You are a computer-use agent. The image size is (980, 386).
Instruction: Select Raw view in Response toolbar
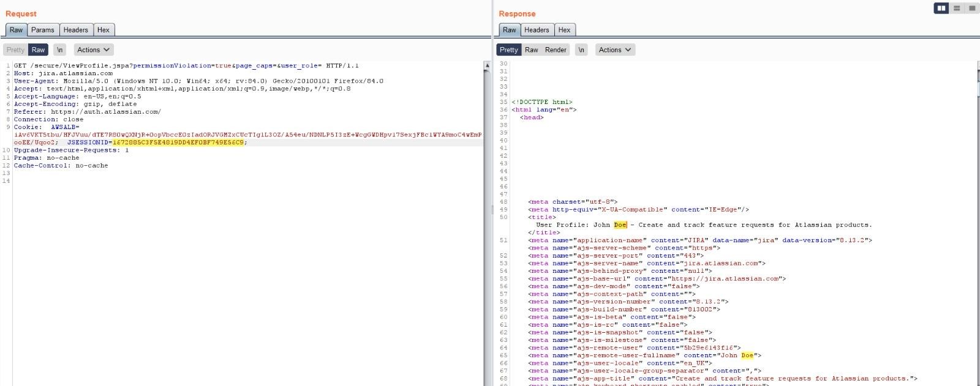531,50
